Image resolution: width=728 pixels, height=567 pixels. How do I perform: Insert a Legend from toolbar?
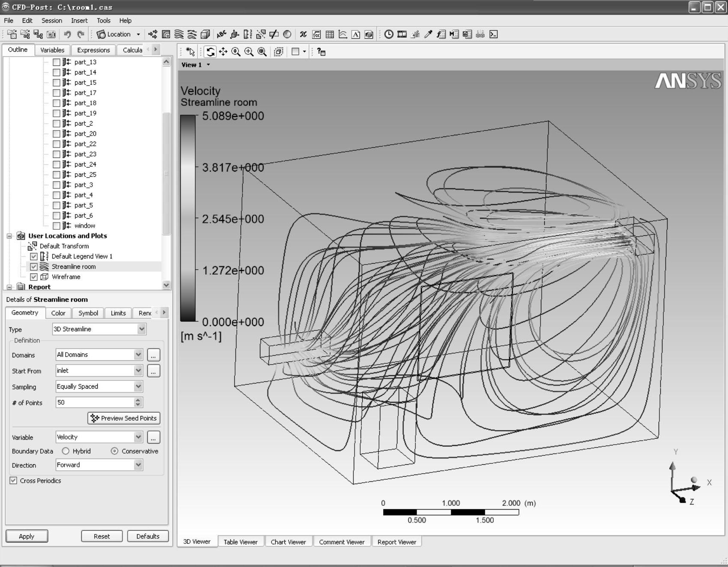248,34
